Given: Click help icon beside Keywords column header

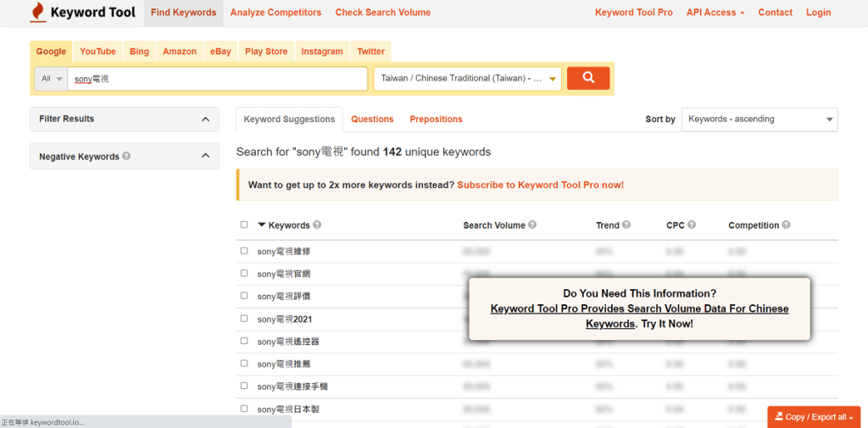Looking at the screenshot, I should point(317,225).
